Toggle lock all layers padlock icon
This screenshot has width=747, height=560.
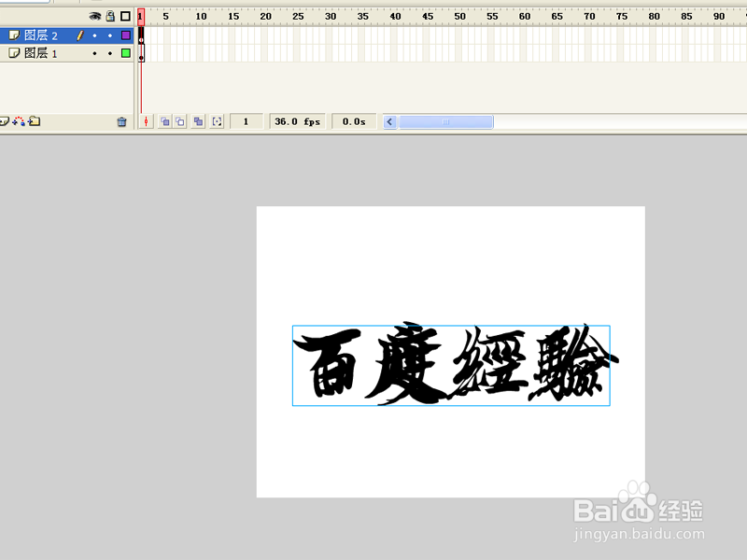coord(110,16)
